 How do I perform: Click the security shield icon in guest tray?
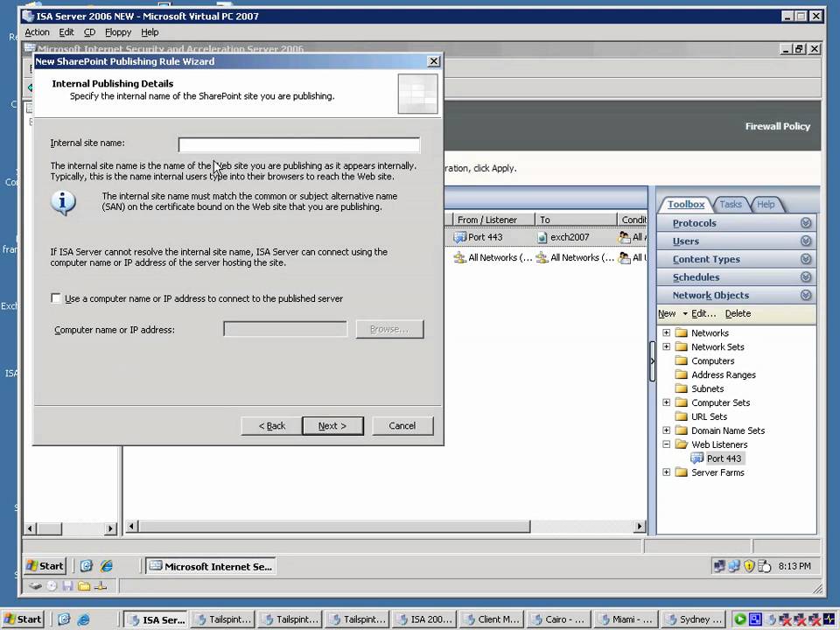click(749, 566)
